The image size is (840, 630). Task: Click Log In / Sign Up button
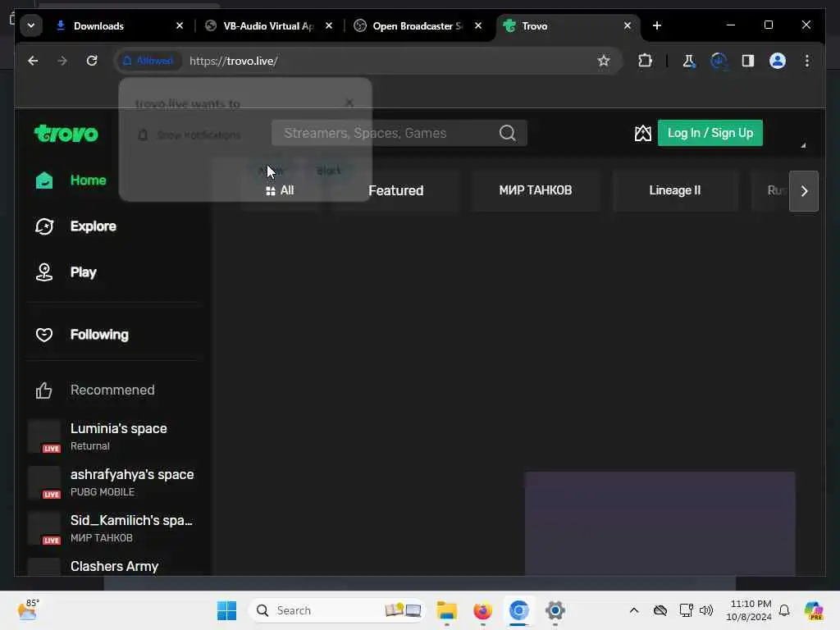[x=710, y=133]
